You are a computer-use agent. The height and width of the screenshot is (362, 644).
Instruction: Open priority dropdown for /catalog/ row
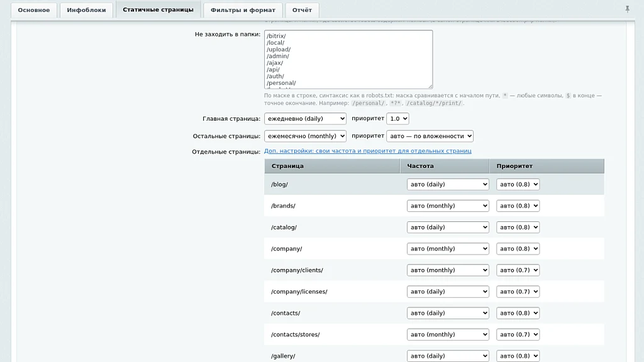(x=518, y=228)
